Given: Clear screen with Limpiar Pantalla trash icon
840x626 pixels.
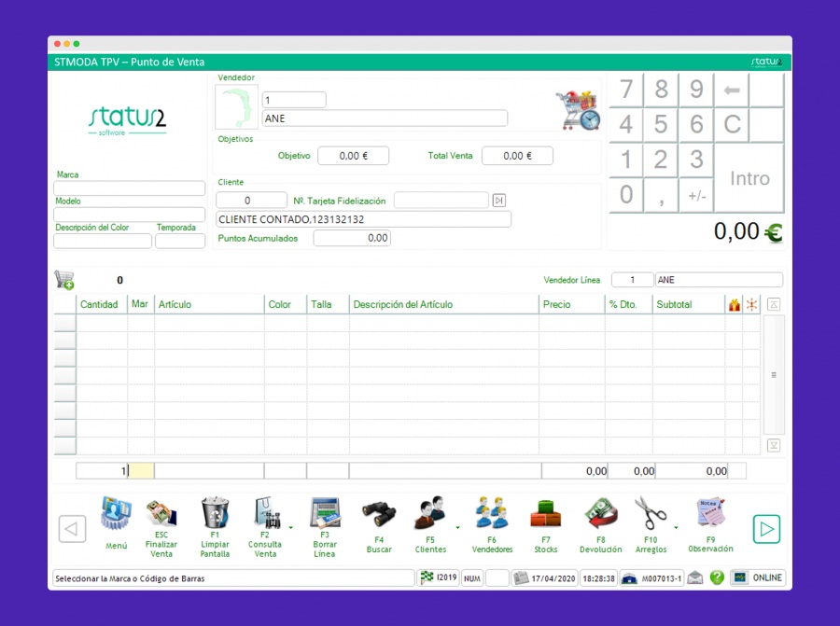Looking at the screenshot, I should coord(215,515).
